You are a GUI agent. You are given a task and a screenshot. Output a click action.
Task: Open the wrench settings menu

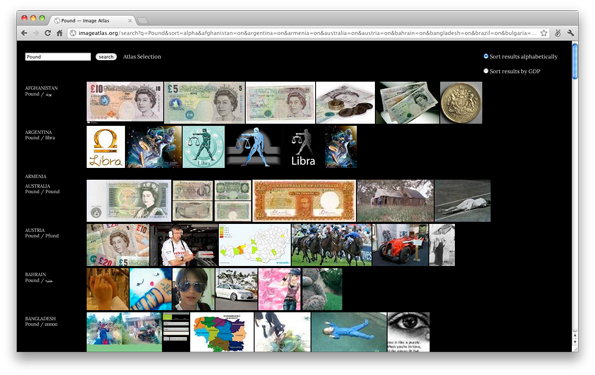pos(570,33)
